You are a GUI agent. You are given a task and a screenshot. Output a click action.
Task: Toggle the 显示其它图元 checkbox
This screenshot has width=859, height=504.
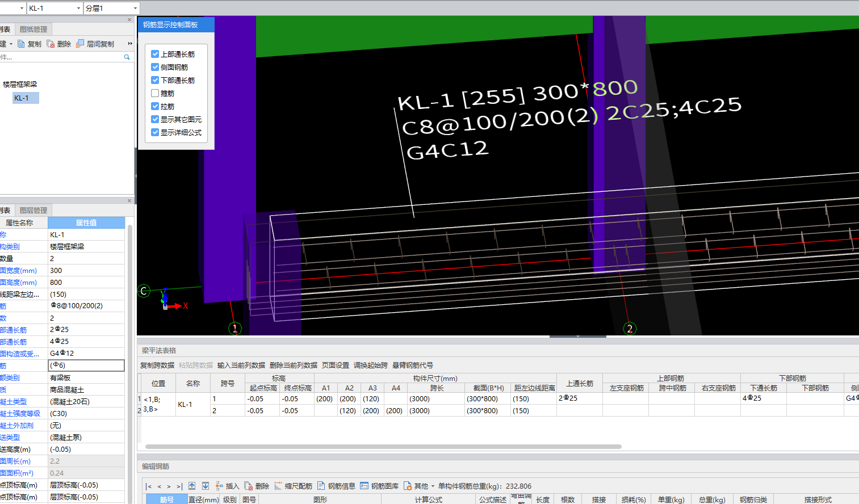[155, 119]
